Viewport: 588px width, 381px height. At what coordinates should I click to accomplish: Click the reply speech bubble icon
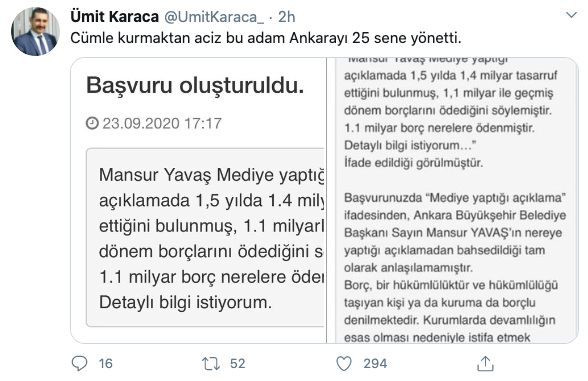coord(79,363)
